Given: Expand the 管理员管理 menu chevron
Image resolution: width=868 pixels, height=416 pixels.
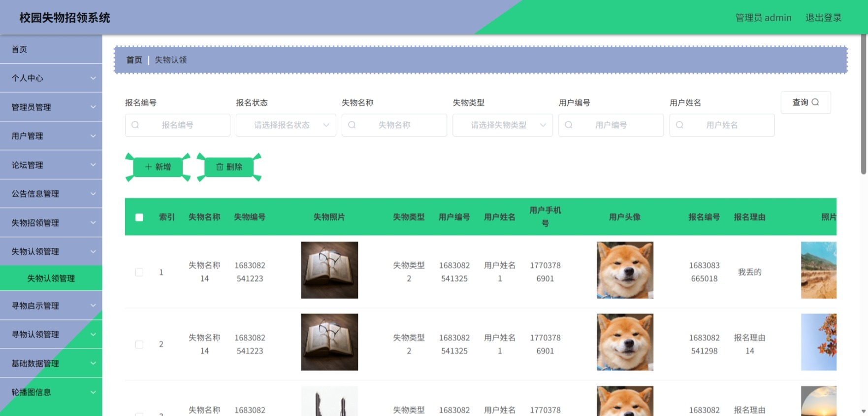Looking at the screenshot, I should [93, 107].
